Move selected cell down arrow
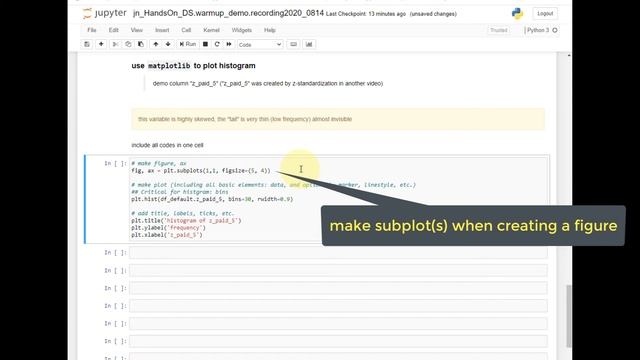Screen dimensions: 640x360 (x=168, y=44)
